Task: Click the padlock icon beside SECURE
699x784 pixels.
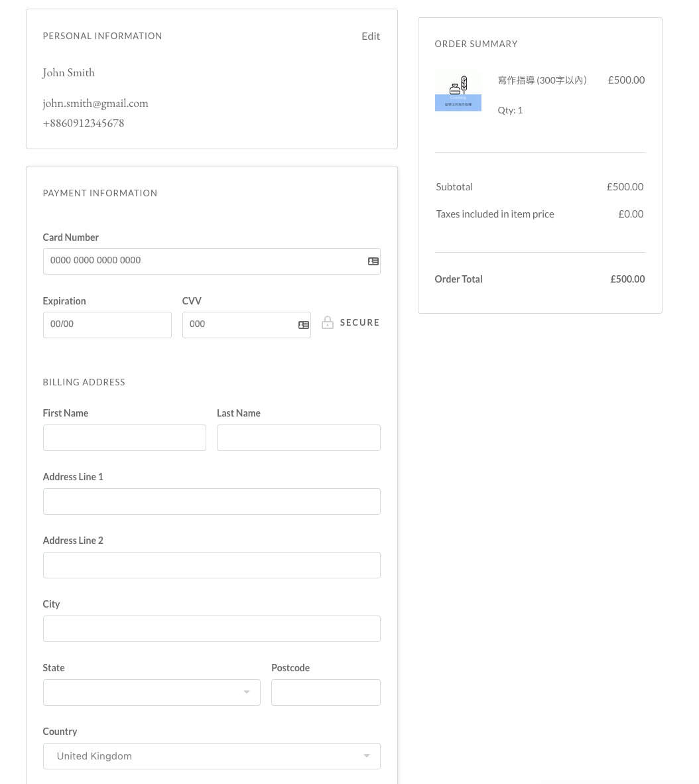Action: [x=327, y=323]
